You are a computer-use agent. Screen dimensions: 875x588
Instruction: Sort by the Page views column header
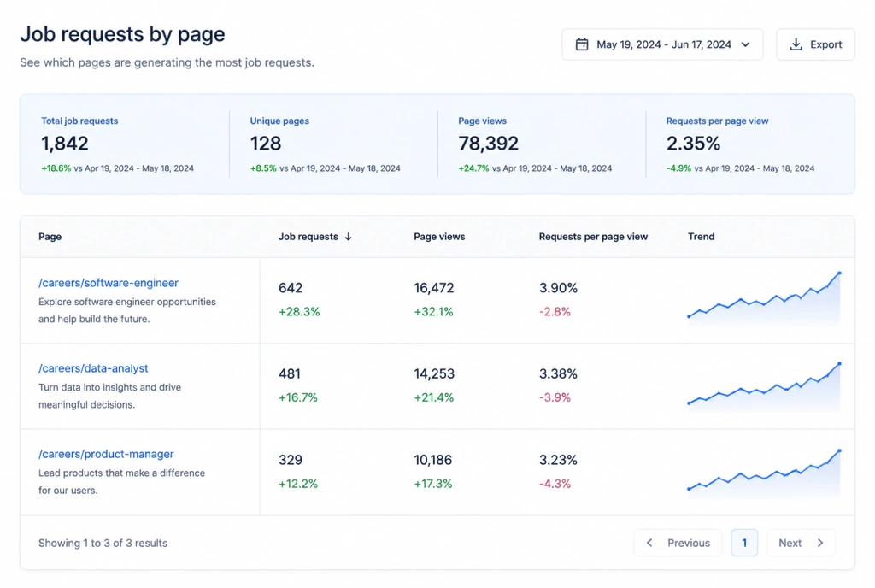click(439, 237)
